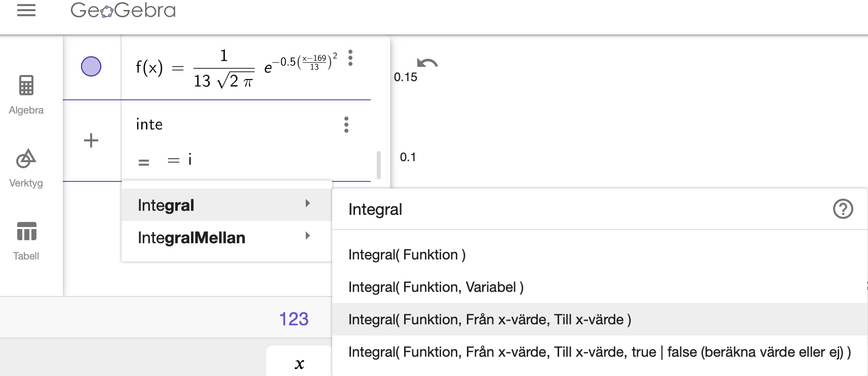The height and width of the screenshot is (376, 868).
Task: Choose the Integral syntax with true | false
Action: point(599,352)
